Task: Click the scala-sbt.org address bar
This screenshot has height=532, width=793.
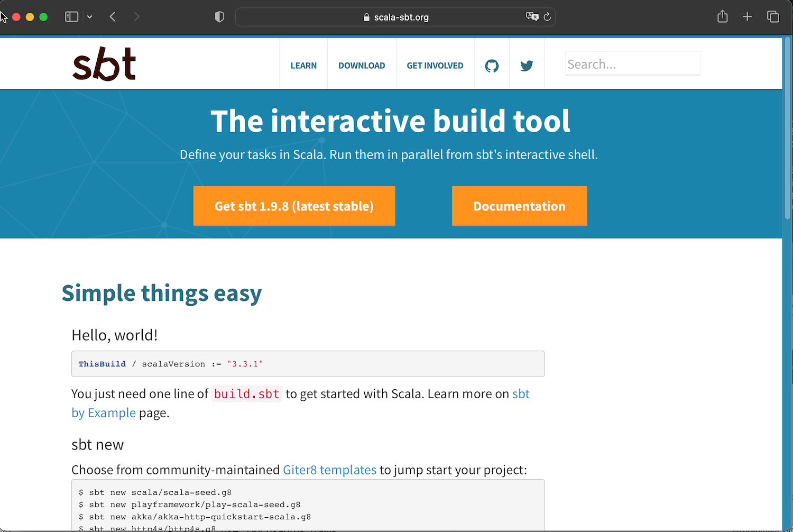Action: 395,17
